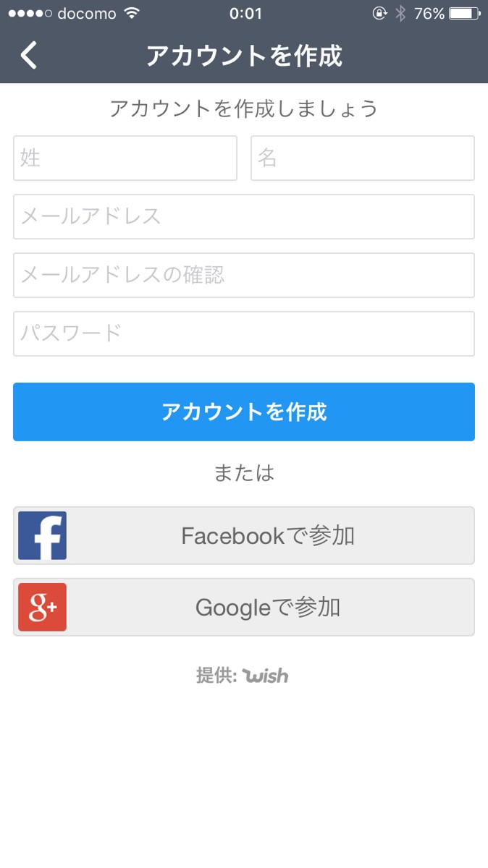Tap into the パスワード field
Viewport: 488px width, 868px height.
click(x=244, y=333)
